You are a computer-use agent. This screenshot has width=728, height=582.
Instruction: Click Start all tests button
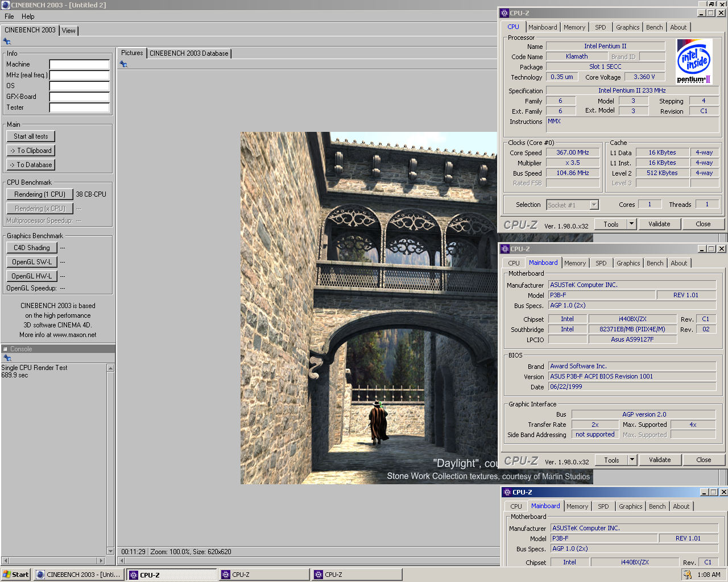31,136
